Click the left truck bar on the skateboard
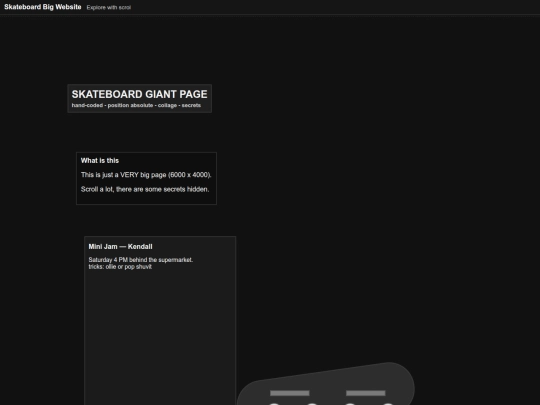 290,393
